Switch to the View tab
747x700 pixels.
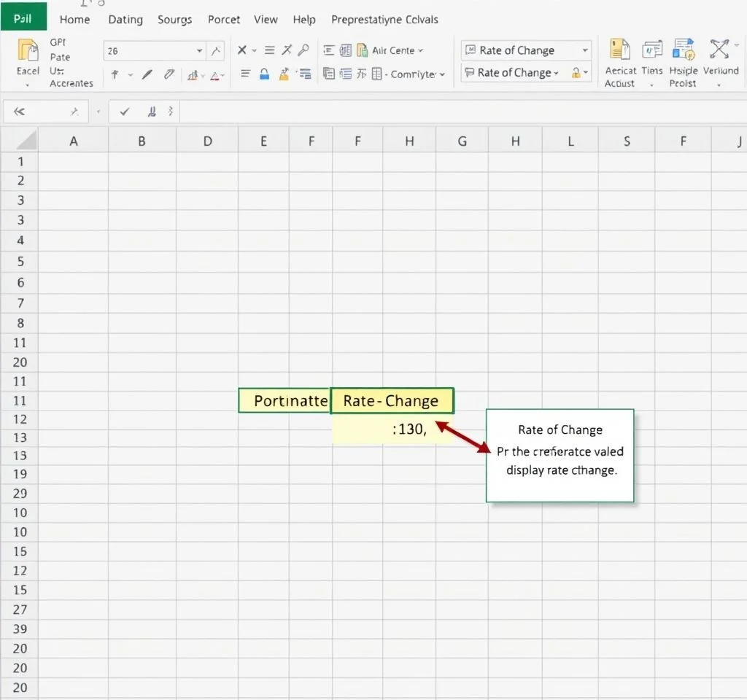[266, 20]
